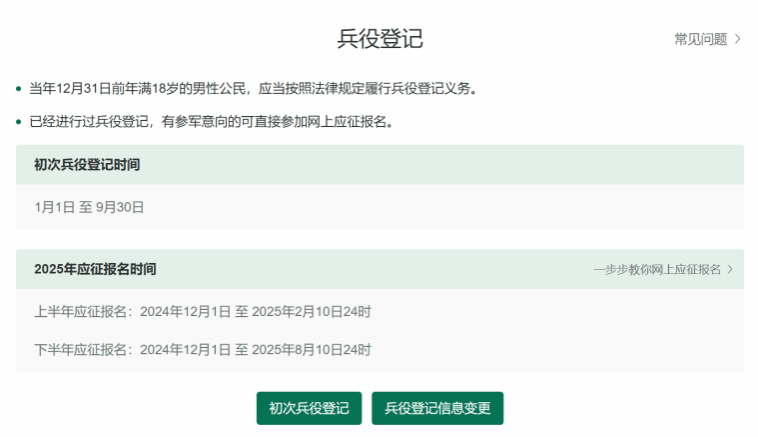Click the 上半年应征报名 label

pyautogui.click(x=83, y=311)
